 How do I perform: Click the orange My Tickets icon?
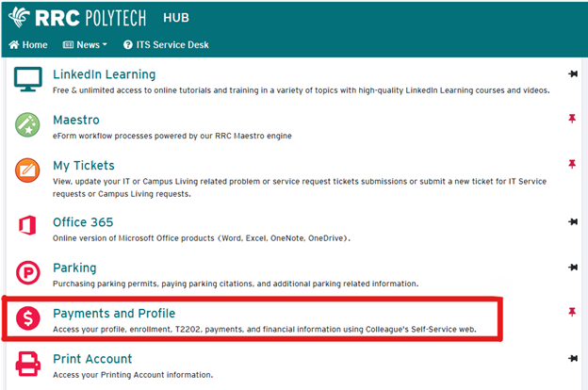(28, 172)
